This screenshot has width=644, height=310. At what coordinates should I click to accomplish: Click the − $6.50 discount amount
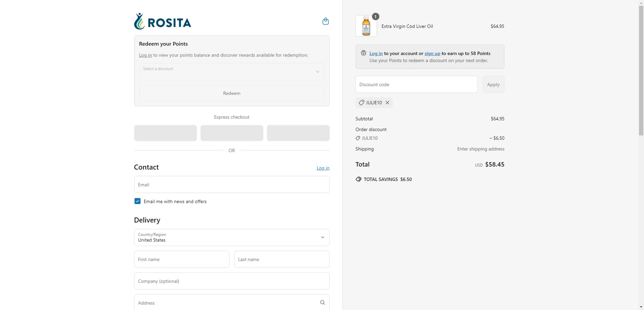[x=497, y=138]
